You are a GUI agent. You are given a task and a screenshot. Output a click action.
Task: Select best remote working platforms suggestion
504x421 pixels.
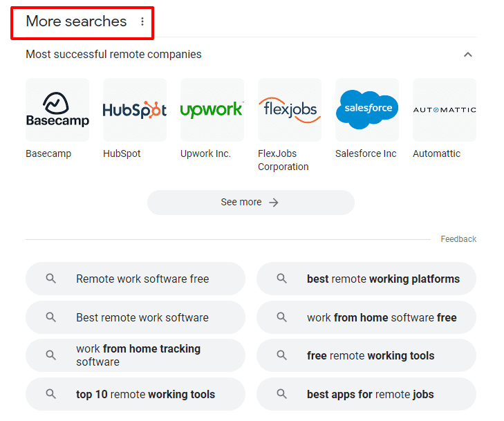pos(366,279)
